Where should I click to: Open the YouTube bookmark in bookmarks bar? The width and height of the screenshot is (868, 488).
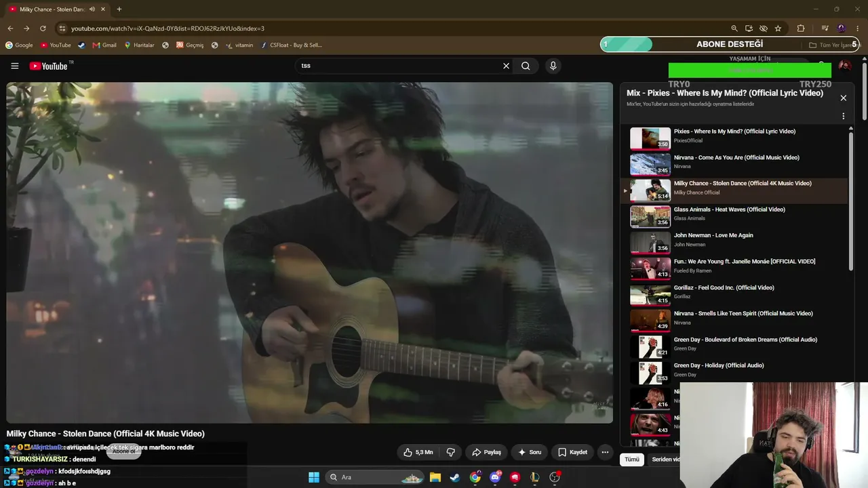pos(56,45)
